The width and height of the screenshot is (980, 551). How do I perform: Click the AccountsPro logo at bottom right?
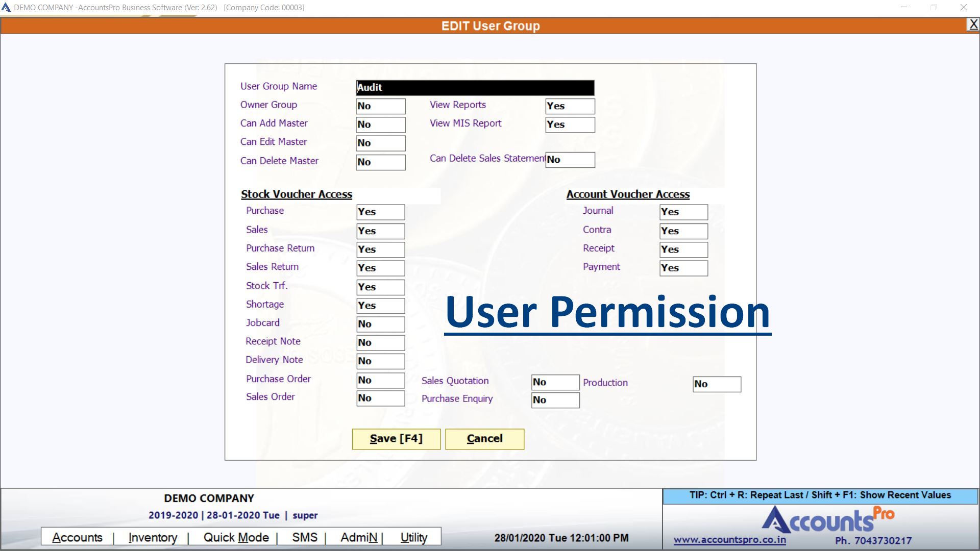coord(827,520)
